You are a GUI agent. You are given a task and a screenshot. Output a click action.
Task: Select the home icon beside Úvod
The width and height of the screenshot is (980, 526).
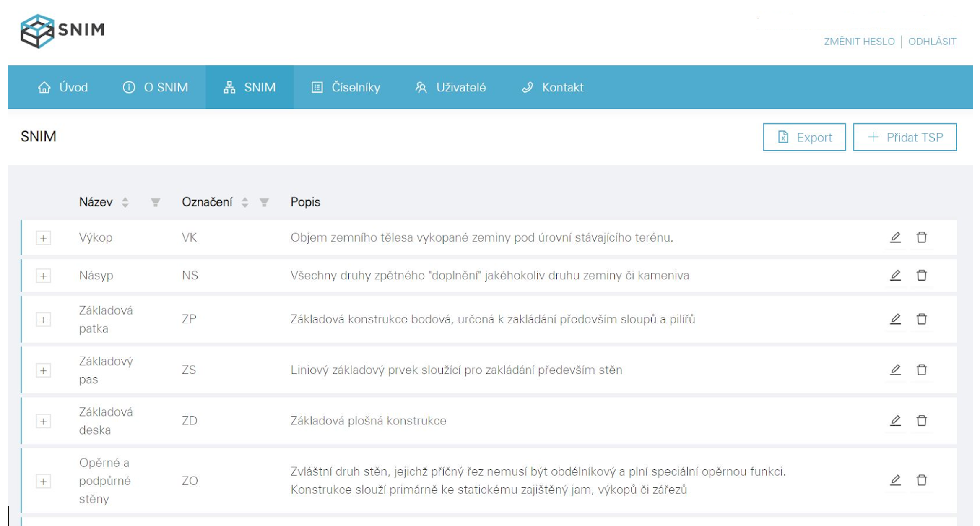pos(44,88)
